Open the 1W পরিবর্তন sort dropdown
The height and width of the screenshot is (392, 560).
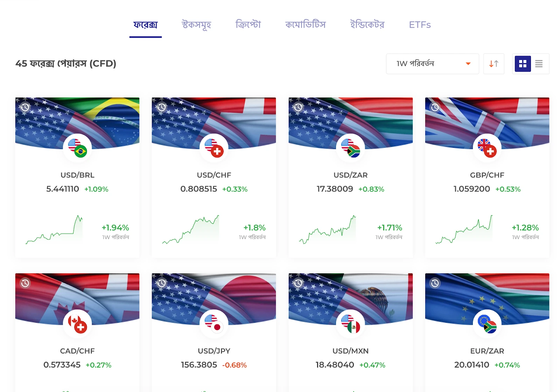click(432, 64)
